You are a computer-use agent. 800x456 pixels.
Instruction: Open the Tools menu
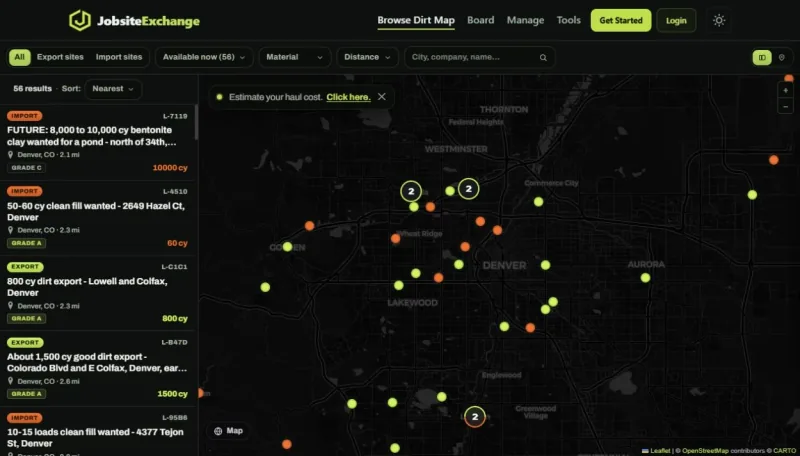(x=568, y=20)
